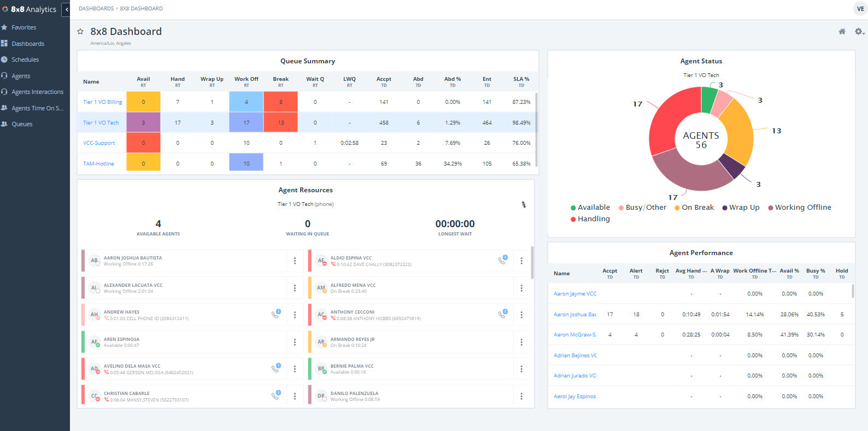Screen dimensions: 868x431
Task: Open options menu for Anthony Cecconi
Action: pos(521,315)
